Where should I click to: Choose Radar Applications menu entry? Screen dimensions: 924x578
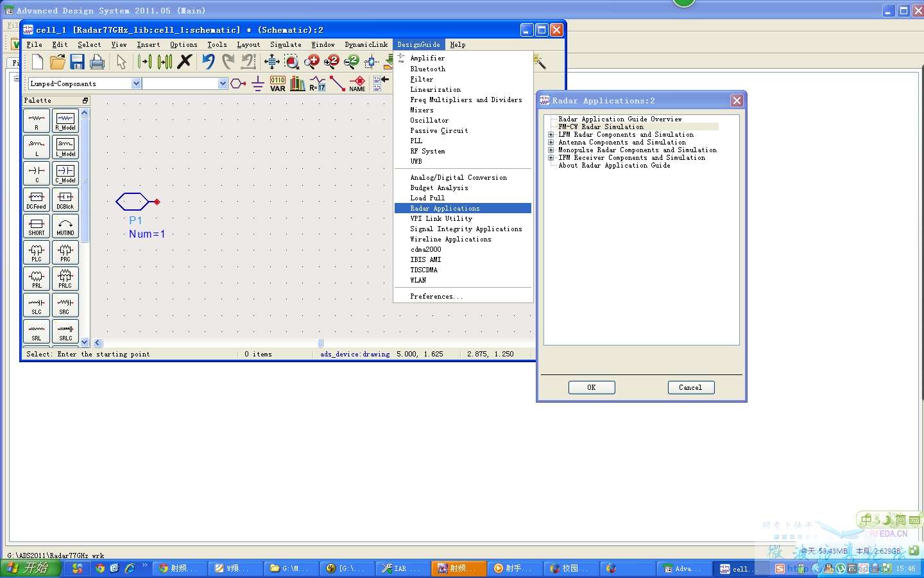coord(463,208)
